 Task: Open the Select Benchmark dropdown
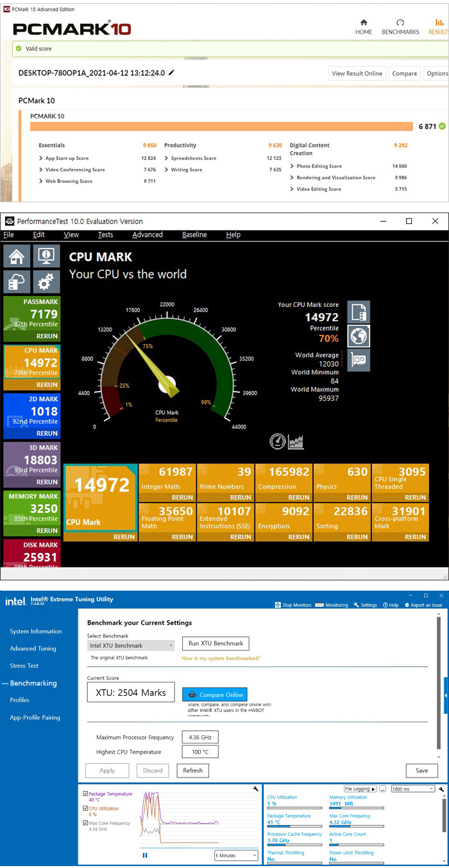point(131,645)
